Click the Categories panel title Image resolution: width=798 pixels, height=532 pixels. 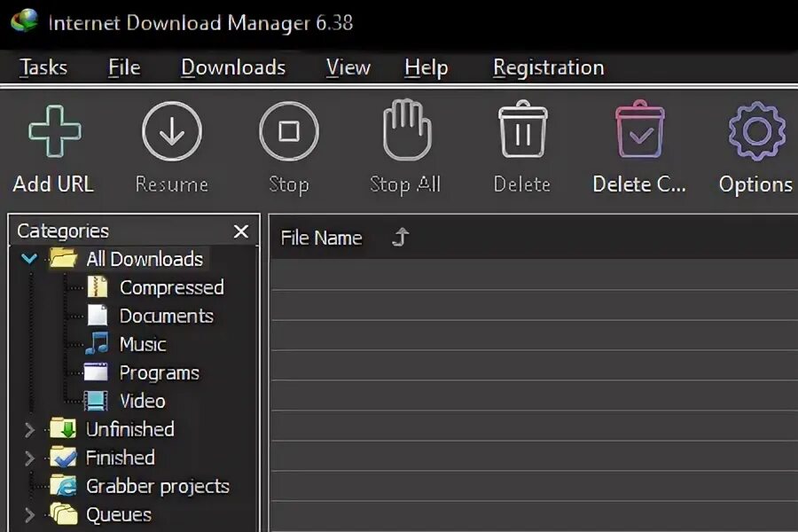(x=63, y=231)
